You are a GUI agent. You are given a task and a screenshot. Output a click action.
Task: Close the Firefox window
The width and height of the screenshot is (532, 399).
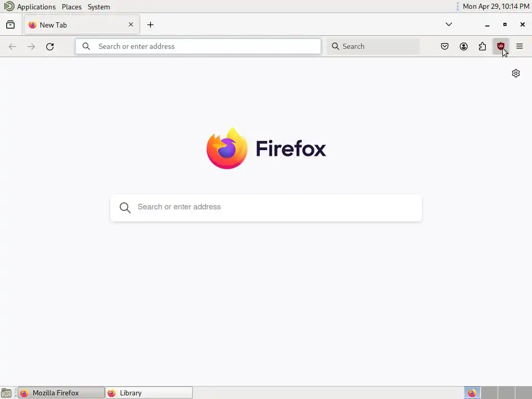click(x=523, y=24)
